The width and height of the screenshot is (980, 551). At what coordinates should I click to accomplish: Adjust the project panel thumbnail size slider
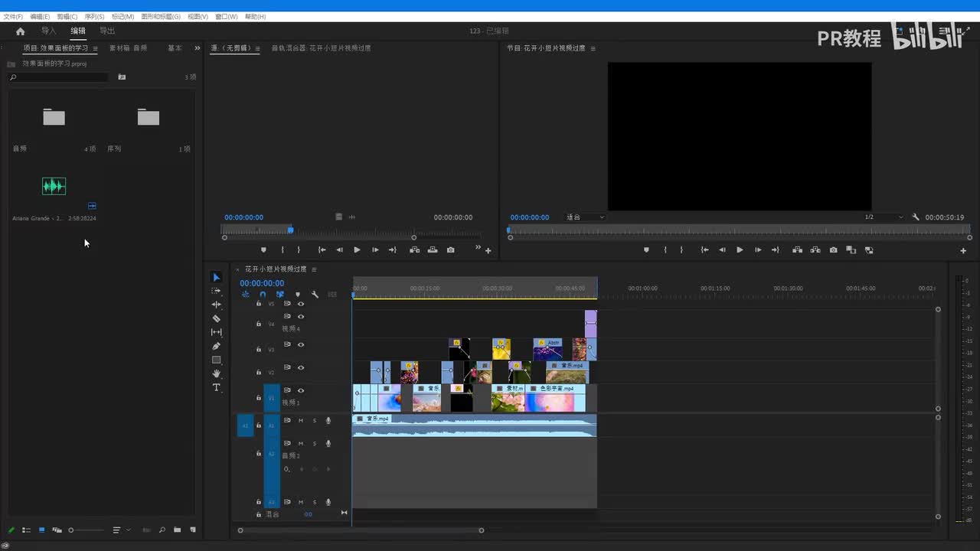pos(71,530)
